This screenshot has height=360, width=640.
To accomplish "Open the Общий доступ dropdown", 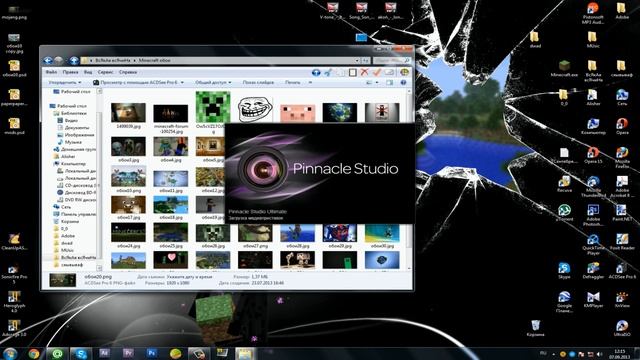I will pos(213,82).
